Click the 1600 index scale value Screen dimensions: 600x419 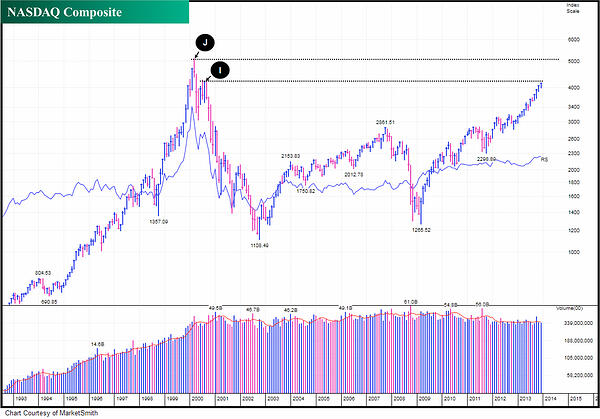574,196
